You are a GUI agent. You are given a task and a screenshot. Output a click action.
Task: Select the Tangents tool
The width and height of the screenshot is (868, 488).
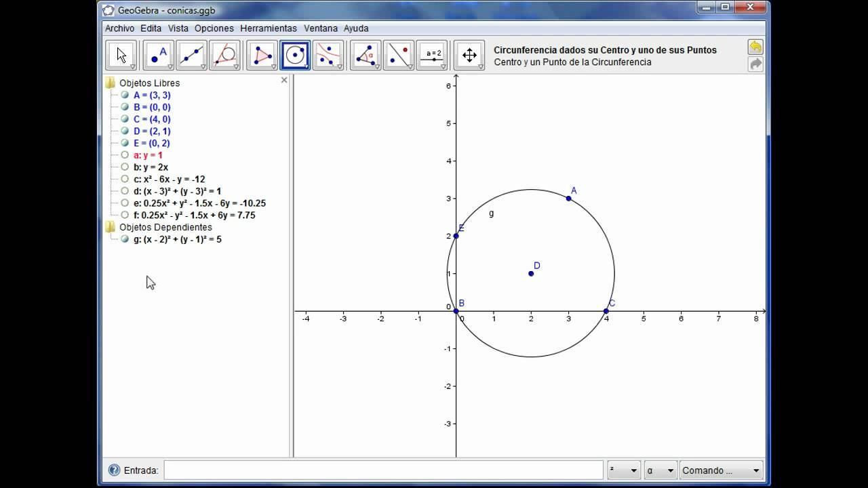tap(224, 55)
